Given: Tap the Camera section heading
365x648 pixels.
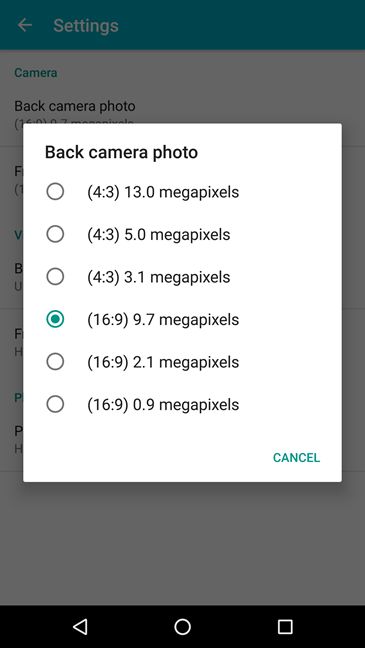Looking at the screenshot, I should [x=36, y=73].
